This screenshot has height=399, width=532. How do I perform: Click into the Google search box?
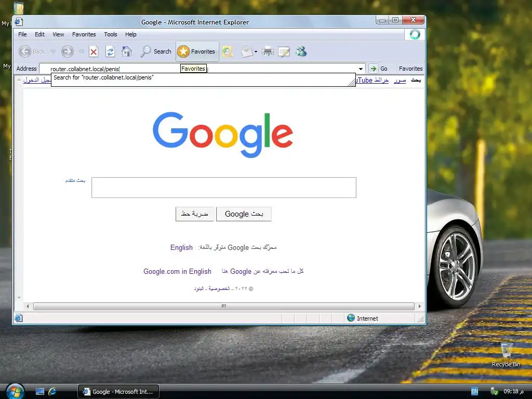pos(223,187)
